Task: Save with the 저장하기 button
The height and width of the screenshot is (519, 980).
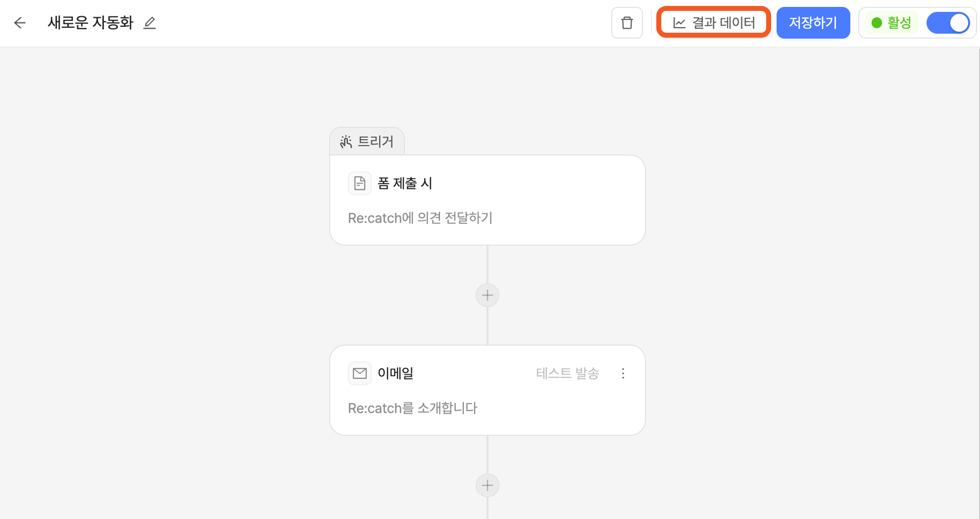Action: coord(813,23)
